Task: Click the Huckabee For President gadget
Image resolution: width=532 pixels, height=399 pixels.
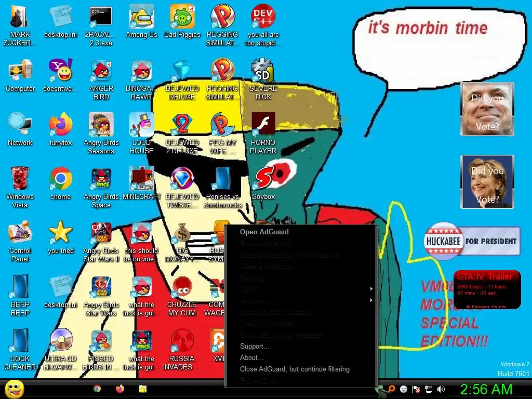Action: coord(472,241)
